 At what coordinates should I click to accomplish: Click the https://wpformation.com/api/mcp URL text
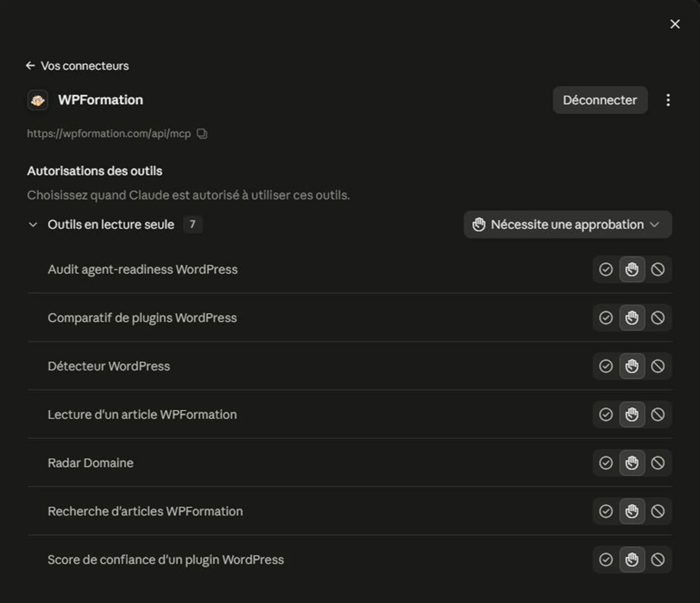(x=109, y=133)
